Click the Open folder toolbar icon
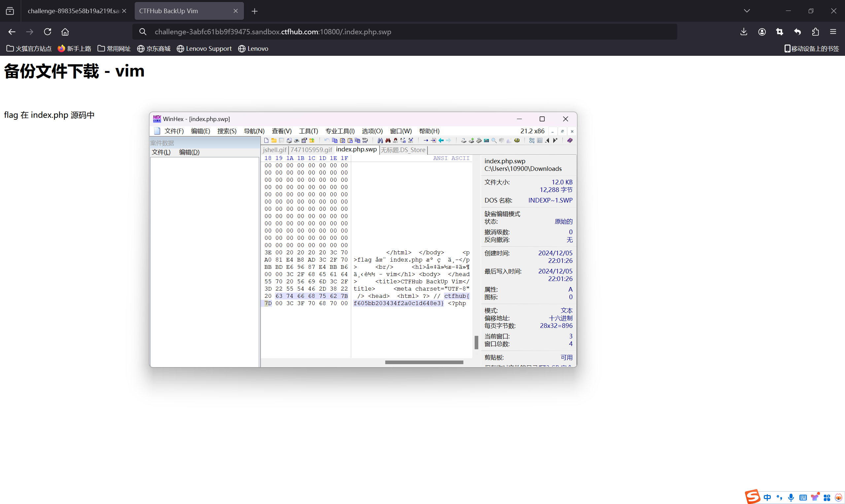The height and width of the screenshot is (504, 845). coord(274,141)
